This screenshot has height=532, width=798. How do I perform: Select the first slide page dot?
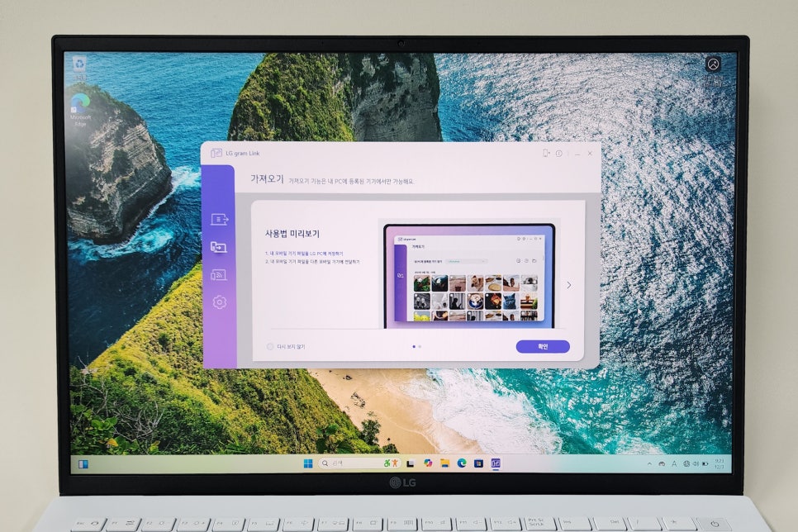click(414, 347)
